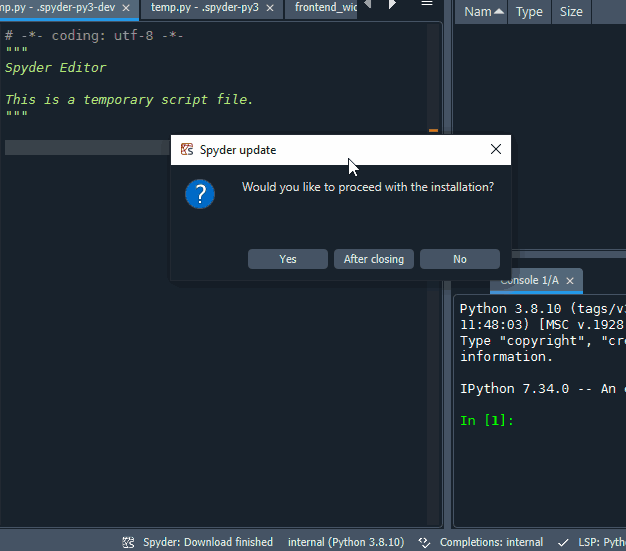
Task: Click 'This is a temporary script file.' line
Action: pyautogui.click(x=129, y=99)
